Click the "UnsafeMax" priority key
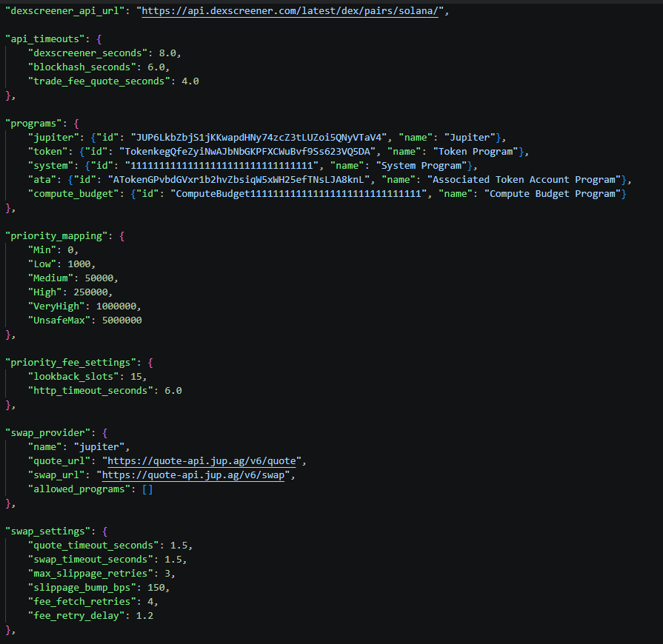Screen dimensions: 663x644 pos(59,321)
